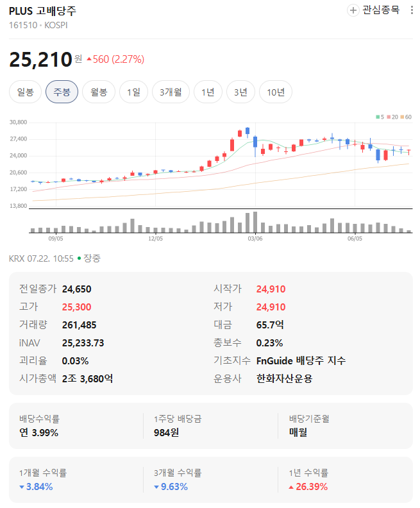Open the three-dot more options menu

coord(412,10)
